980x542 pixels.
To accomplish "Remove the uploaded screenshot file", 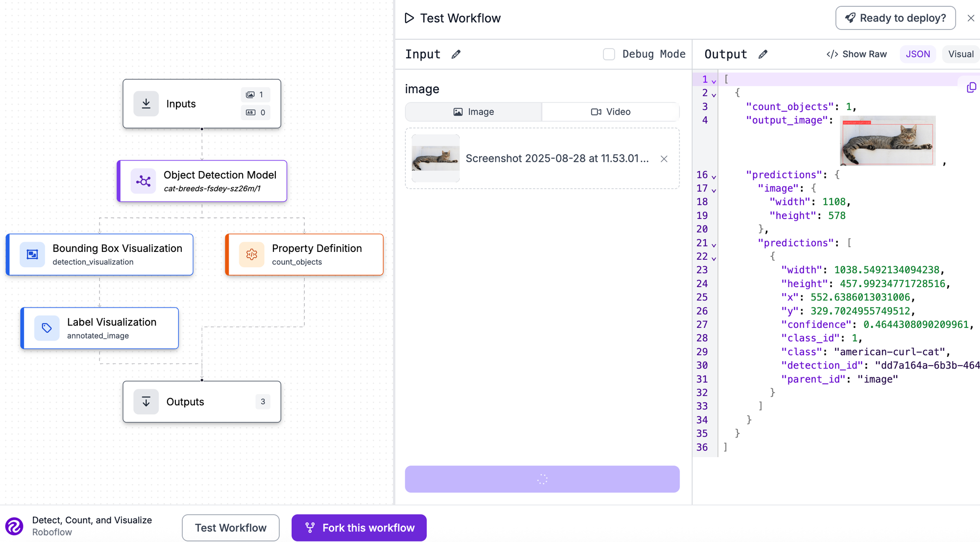I will 664,159.
